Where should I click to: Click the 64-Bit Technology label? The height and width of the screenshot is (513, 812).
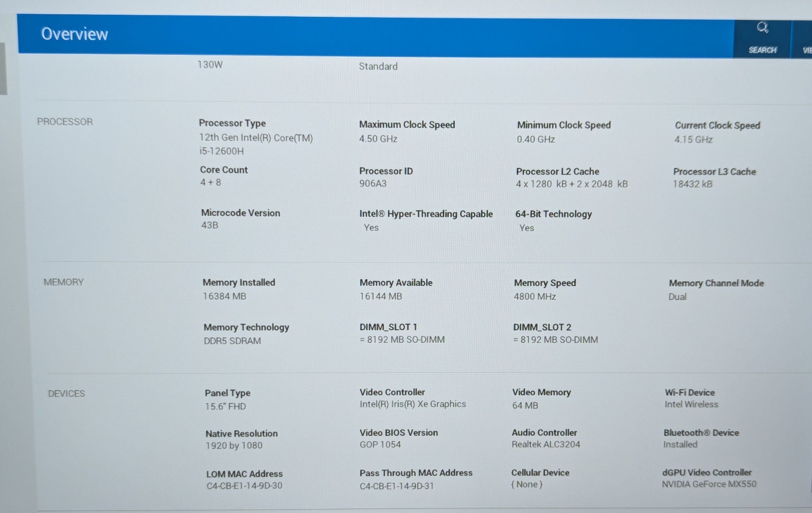coord(554,214)
